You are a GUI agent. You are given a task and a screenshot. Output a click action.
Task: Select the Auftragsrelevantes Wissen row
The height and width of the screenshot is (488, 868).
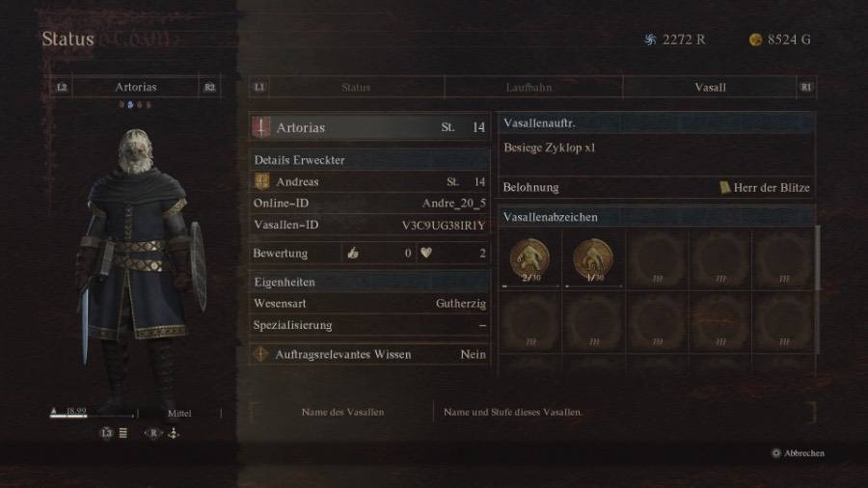369,354
